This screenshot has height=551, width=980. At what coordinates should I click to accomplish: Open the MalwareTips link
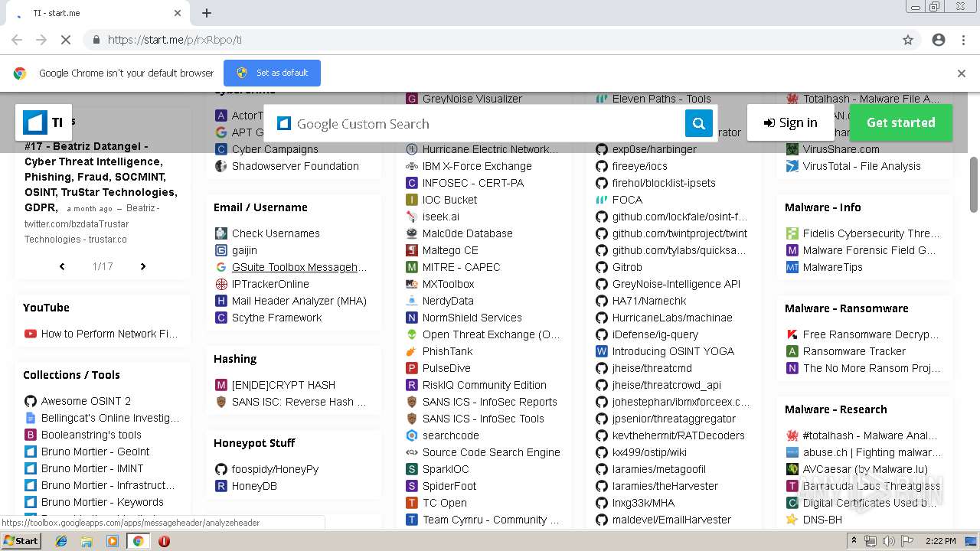pos(832,267)
